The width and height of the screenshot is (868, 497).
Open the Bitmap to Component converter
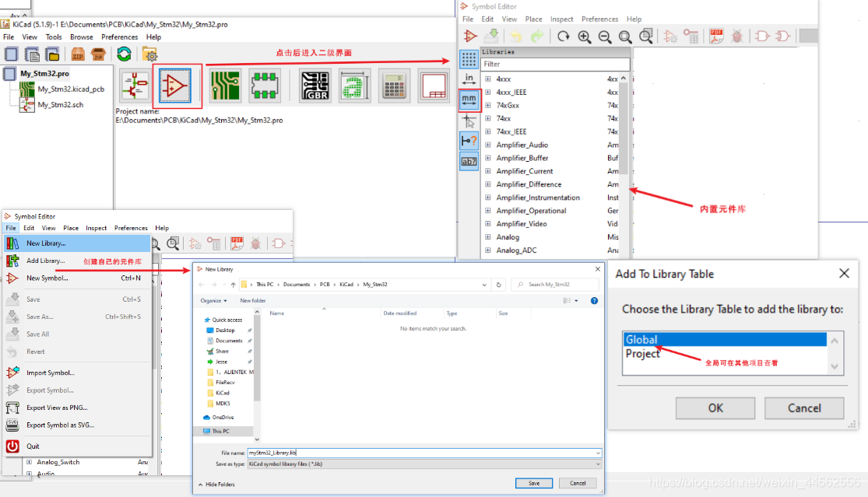[x=354, y=86]
